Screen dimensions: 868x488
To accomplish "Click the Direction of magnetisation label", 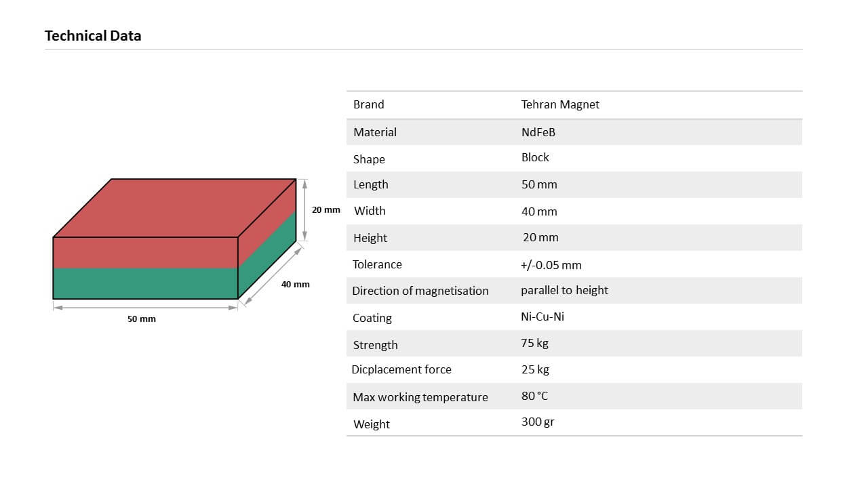I will (x=420, y=291).
